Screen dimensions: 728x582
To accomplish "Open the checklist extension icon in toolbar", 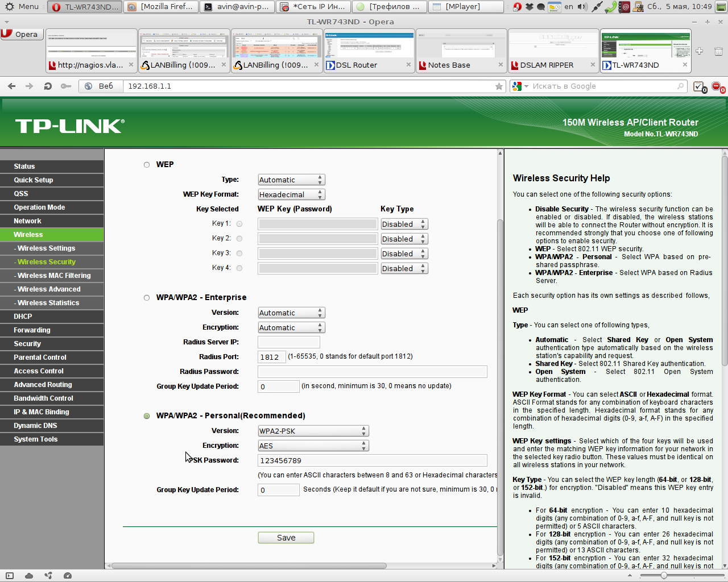I will click(x=700, y=87).
